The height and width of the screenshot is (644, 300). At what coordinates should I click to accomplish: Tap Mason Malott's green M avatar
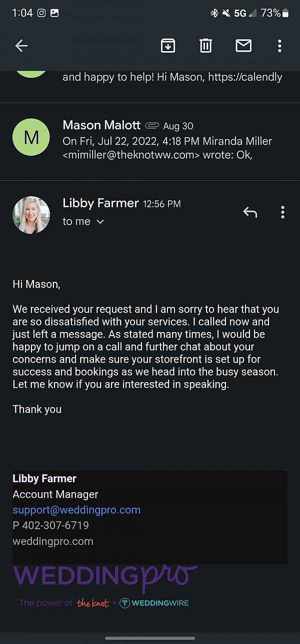[x=31, y=137]
